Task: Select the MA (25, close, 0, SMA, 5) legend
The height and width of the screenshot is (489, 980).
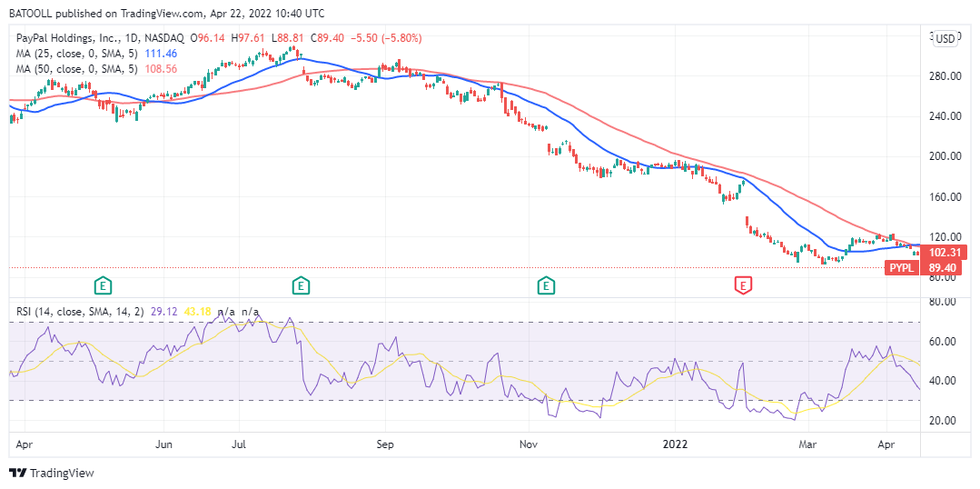Action: click(75, 54)
